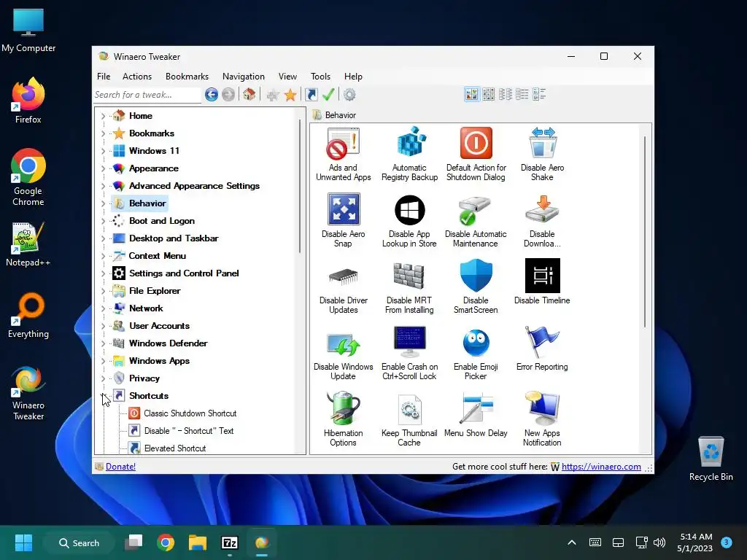Viewport: 747px width, 560px height.
Task: Open Menu Show Delay tweak
Action: click(x=476, y=415)
